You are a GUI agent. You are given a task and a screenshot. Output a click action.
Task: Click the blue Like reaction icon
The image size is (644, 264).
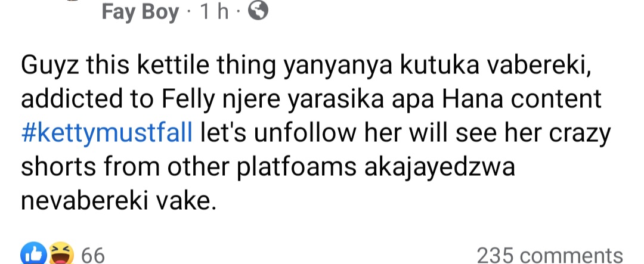[x=33, y=253]
